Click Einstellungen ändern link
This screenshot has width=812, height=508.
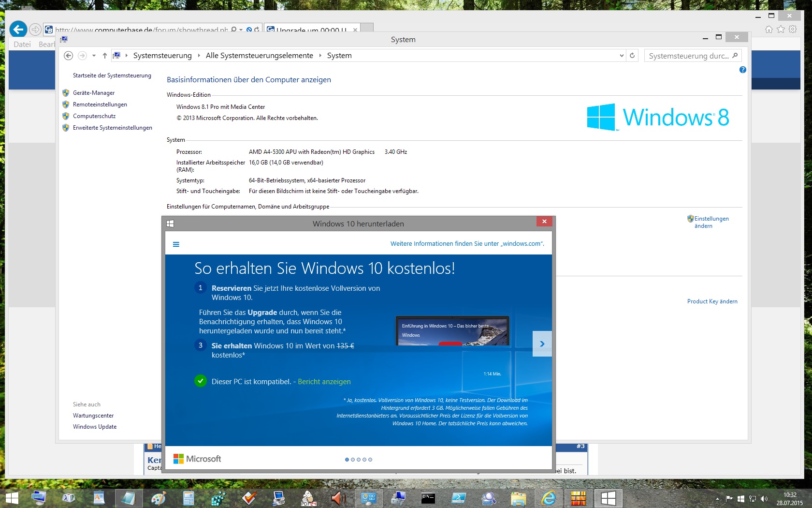click(x=711, y=222)
